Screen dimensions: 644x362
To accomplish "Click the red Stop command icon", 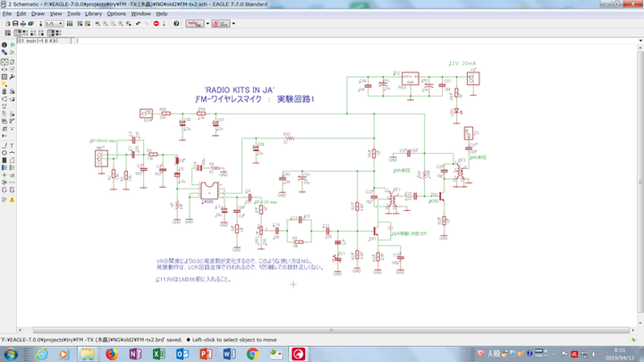I will tap(156, 24).
